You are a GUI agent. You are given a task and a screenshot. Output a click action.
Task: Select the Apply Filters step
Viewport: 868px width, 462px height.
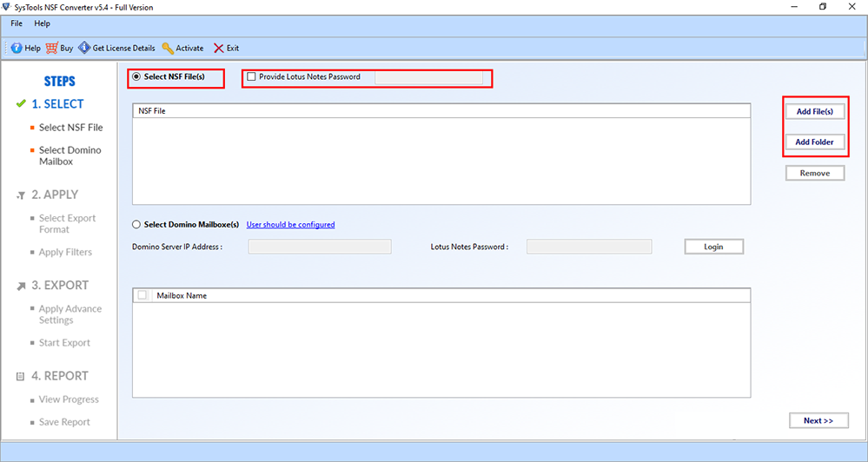[x=65, y=253]
